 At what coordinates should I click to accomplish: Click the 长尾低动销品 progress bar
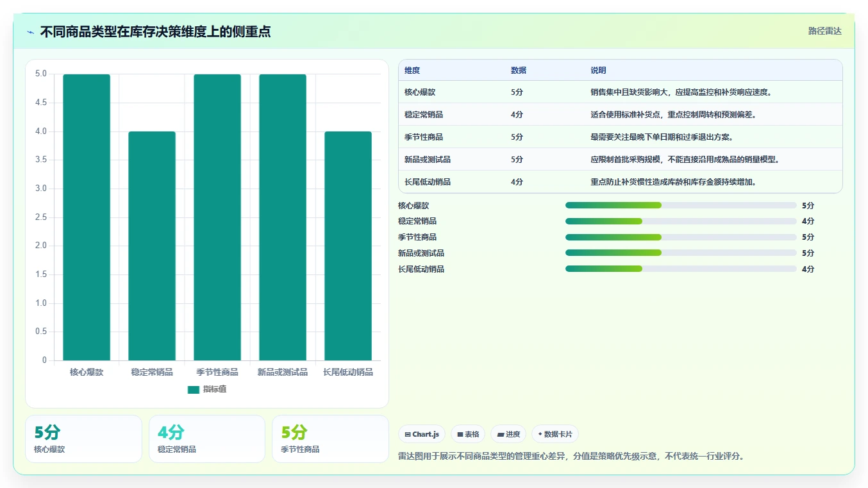[x=681, y=269]
